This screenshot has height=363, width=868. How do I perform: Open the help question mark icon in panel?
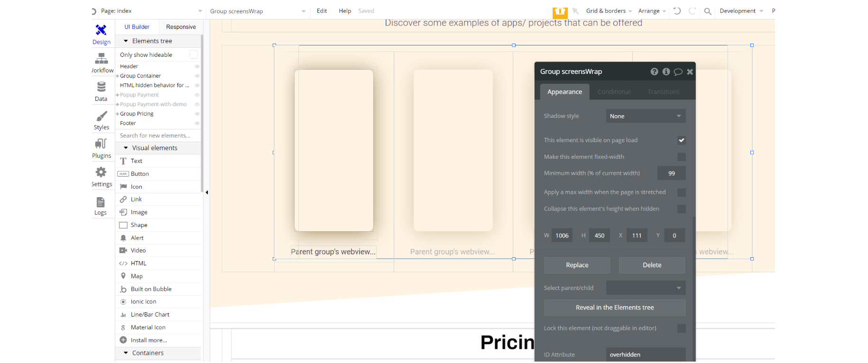[x=654, y=72]
